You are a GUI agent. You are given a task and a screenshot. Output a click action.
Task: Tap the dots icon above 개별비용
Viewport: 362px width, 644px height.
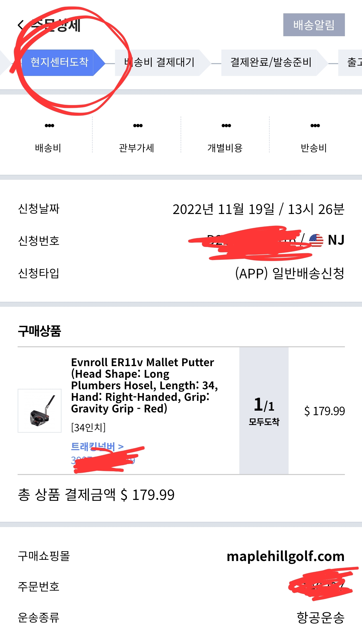point(226,125)
